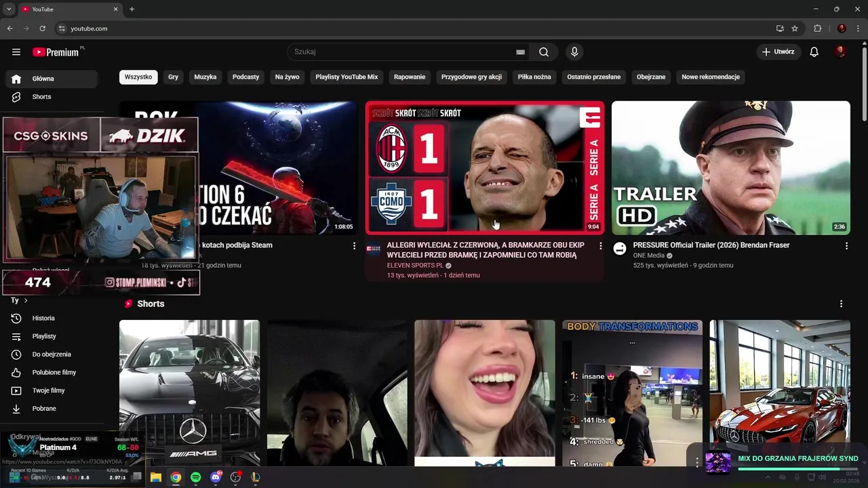Open Pobrane downloads in the sidebar
The height and width of the screenshot is (488, 868).
pyautogui.click(x=52, y=409)
